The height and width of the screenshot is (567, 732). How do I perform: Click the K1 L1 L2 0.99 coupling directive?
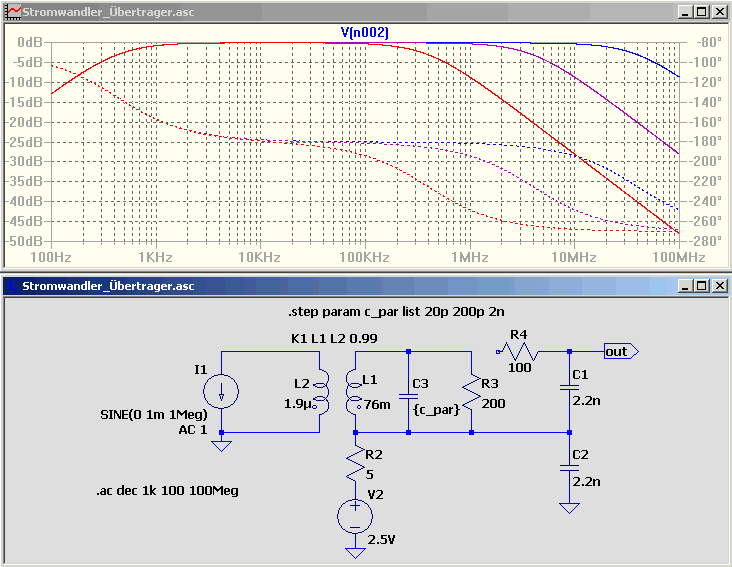pyautogui.click(x=334, y=338)
